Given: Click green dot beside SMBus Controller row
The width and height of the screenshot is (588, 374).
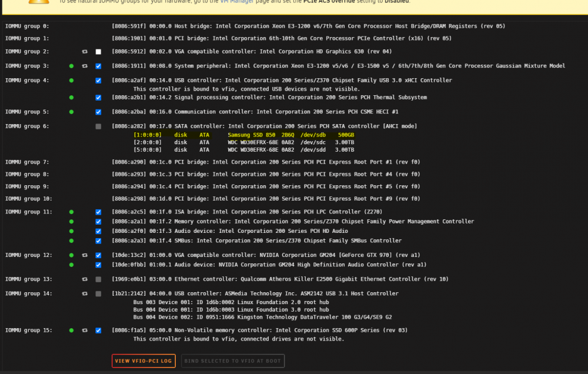Looking at the screenshot, I should coord(71,241).
